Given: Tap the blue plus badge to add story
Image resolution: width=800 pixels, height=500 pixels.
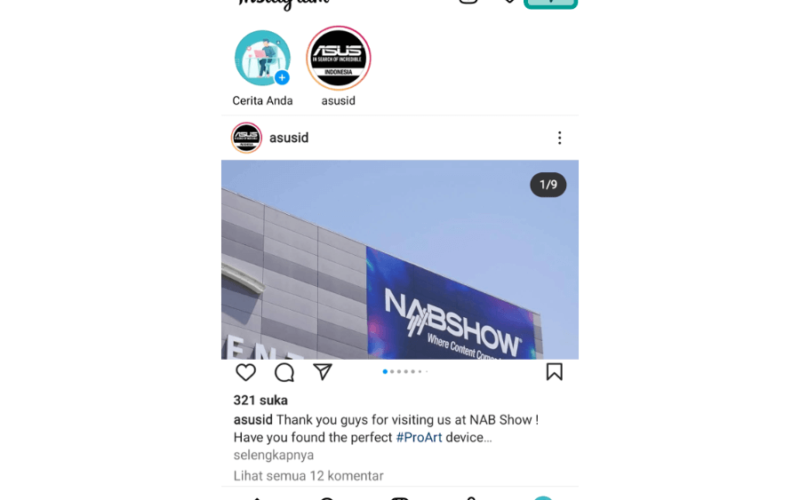Looking at the screenshot, I should coord(282,78).
